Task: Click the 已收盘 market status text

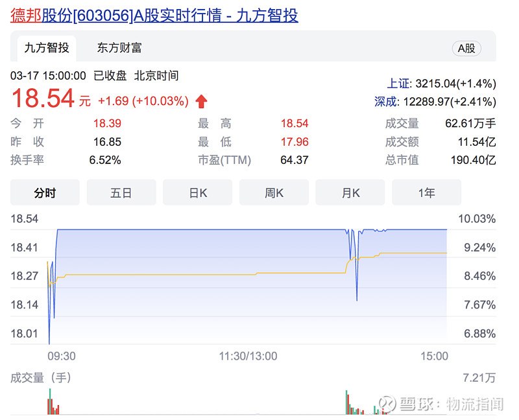Action: click(x=110, y=76)
